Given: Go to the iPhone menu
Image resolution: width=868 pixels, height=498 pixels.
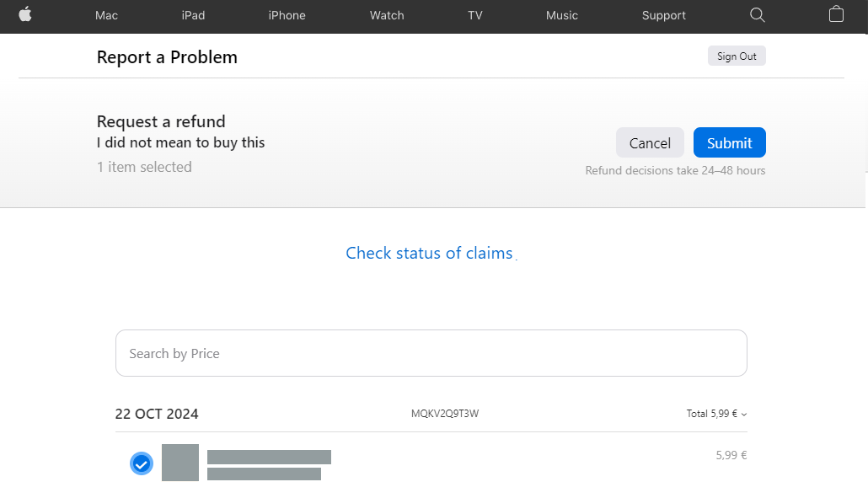Looking at the screenshot, I should tap(287, 15).
